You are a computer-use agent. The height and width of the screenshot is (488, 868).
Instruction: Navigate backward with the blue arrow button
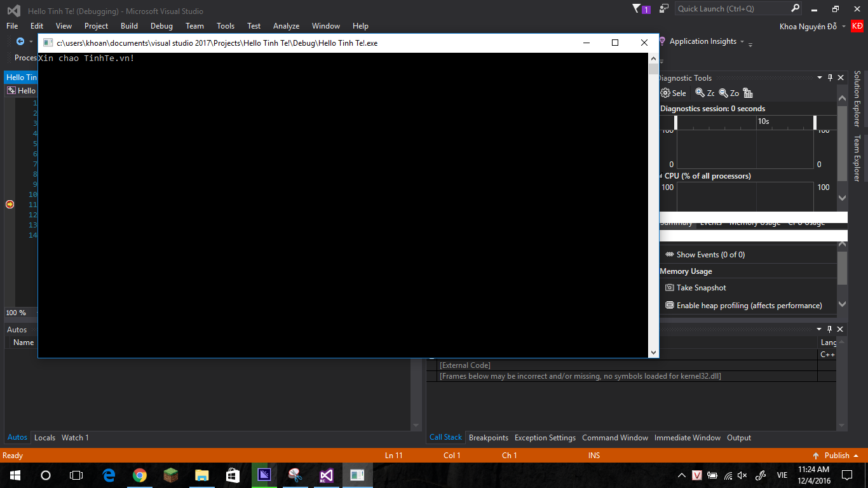click(20, 41)
